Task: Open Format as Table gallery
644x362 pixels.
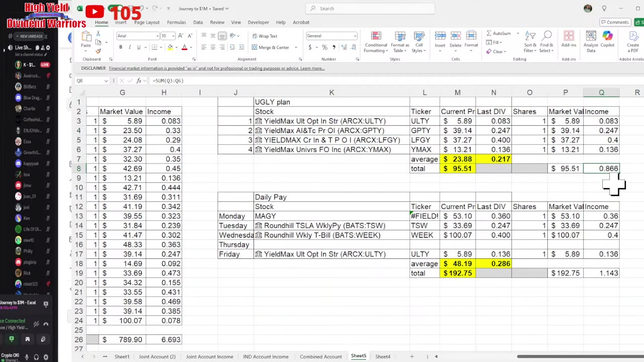Action: point(400,42)
